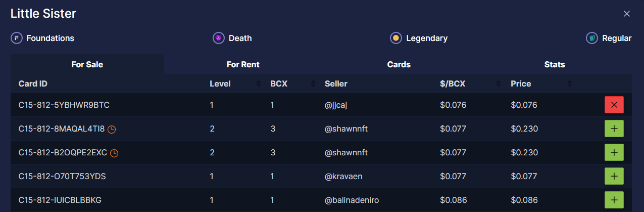Viewport: 644px width, 212px height.
Task: Sort listings by $/BCX column
Action: pos(499,83)
